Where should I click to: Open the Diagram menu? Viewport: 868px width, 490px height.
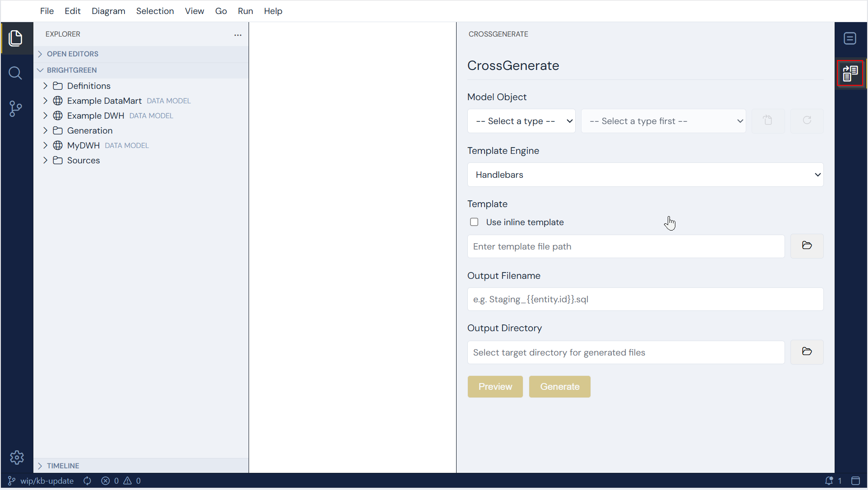coord(108,11)
